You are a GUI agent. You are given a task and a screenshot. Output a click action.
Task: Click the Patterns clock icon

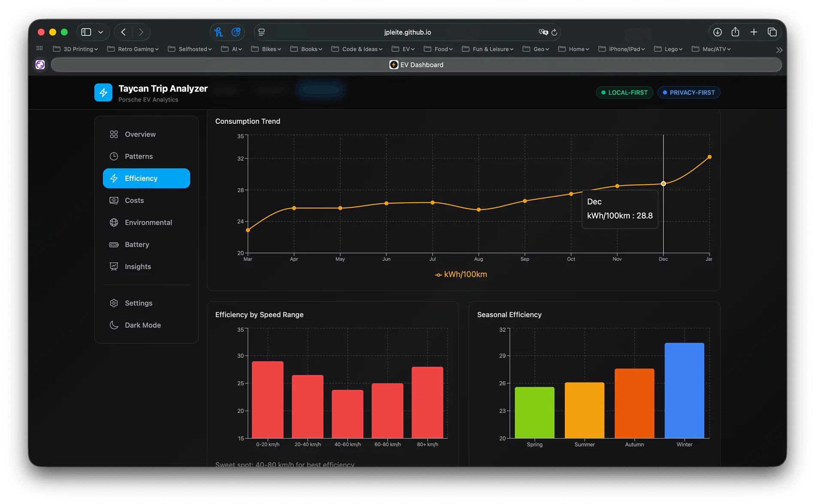114,156
